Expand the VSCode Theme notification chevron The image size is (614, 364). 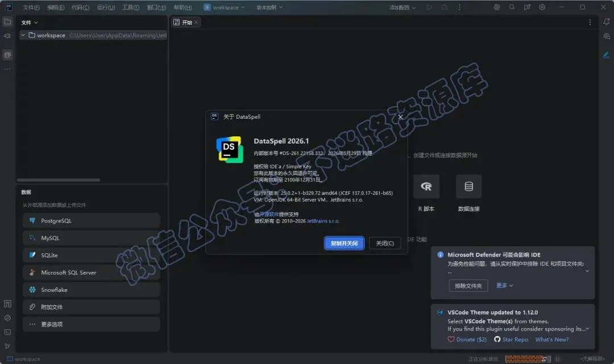587,329
